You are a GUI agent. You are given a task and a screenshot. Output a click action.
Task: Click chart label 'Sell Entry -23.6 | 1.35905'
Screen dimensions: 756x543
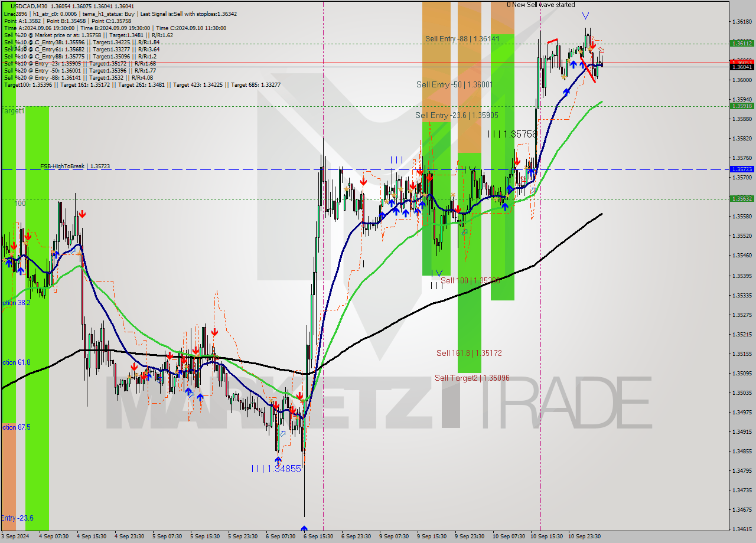pyautogui.click(x=457, y=115)
